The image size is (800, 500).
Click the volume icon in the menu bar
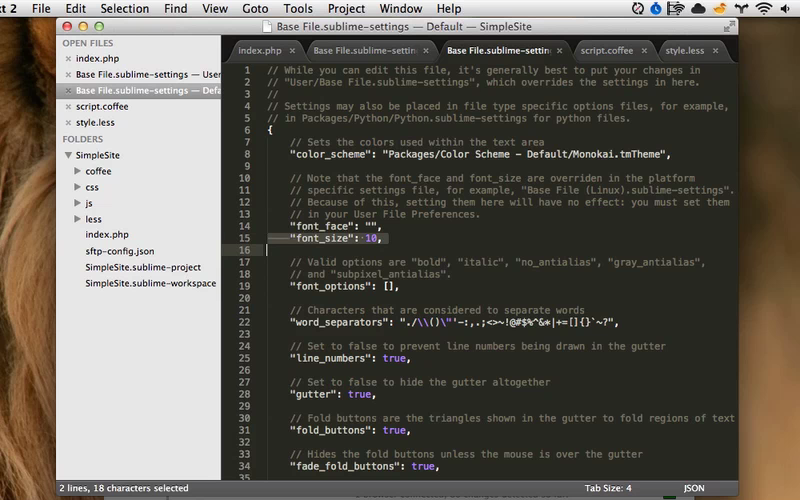point(785,8)
